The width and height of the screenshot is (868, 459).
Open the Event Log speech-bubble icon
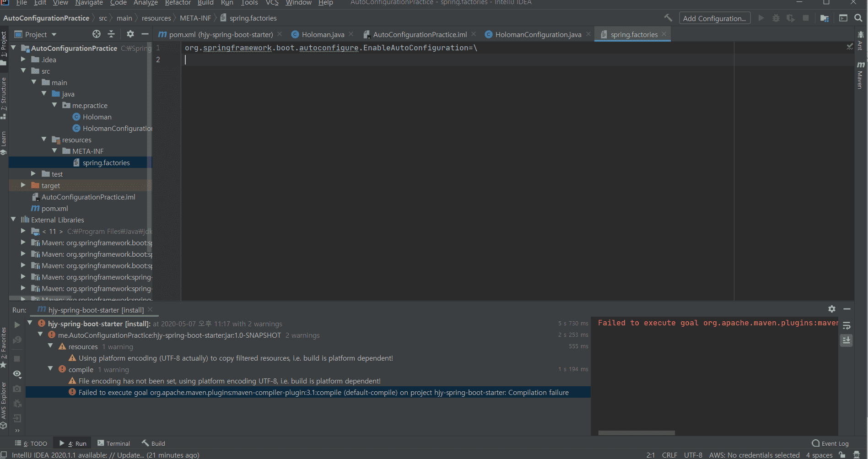(x=815, y=443)
